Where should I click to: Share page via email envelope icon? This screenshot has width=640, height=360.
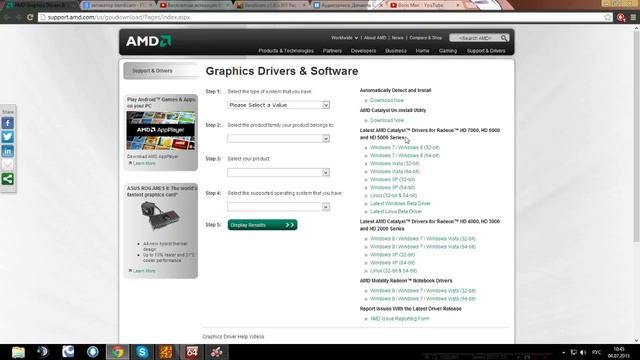pos(7,165)
